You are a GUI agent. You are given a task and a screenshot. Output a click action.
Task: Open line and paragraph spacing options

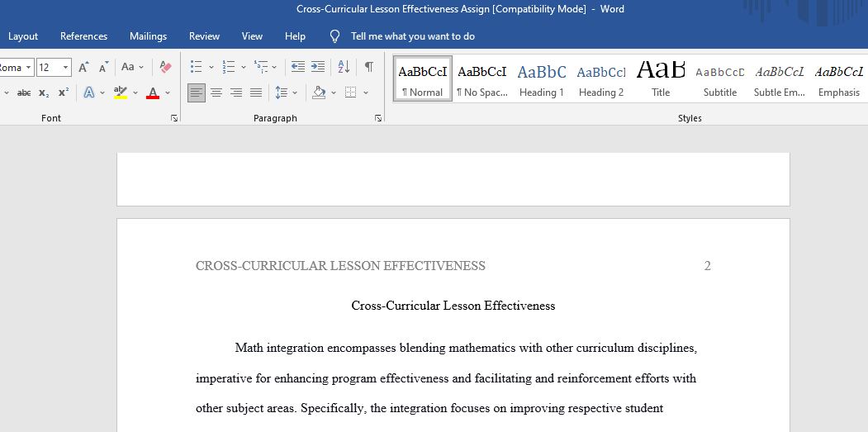(x=282, y=93)
